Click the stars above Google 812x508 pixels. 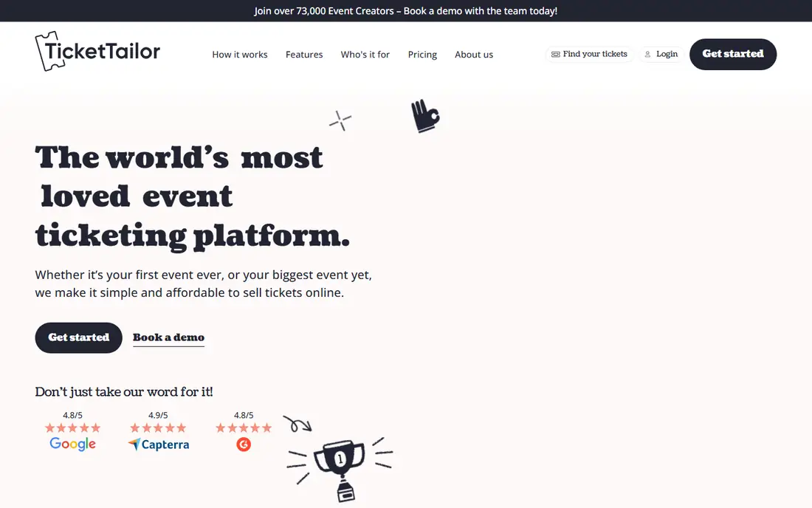[72, 428]
